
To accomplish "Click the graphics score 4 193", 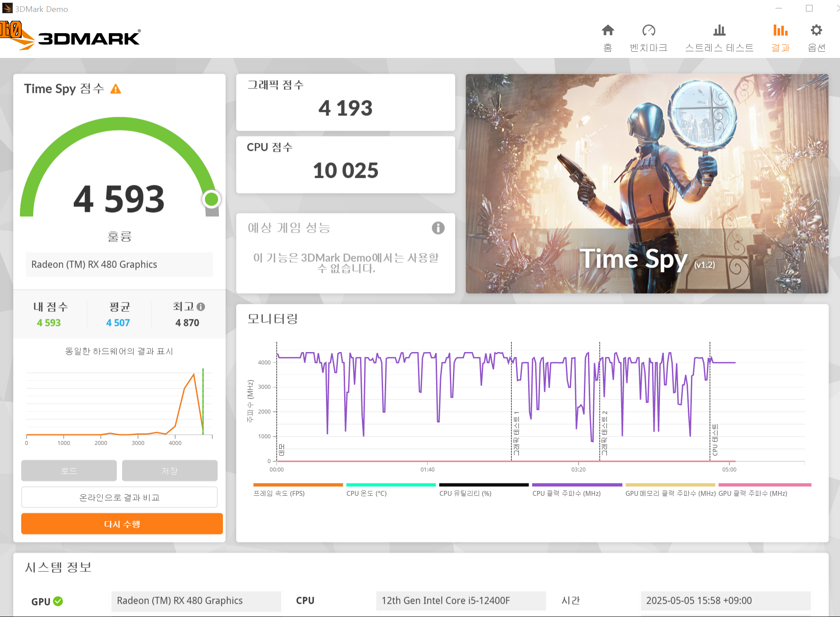I will pyautogui.click(x=345, y=108).
